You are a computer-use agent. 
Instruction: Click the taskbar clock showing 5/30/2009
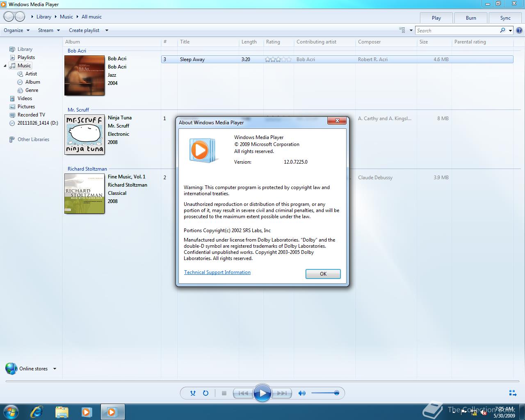[504, 412]
